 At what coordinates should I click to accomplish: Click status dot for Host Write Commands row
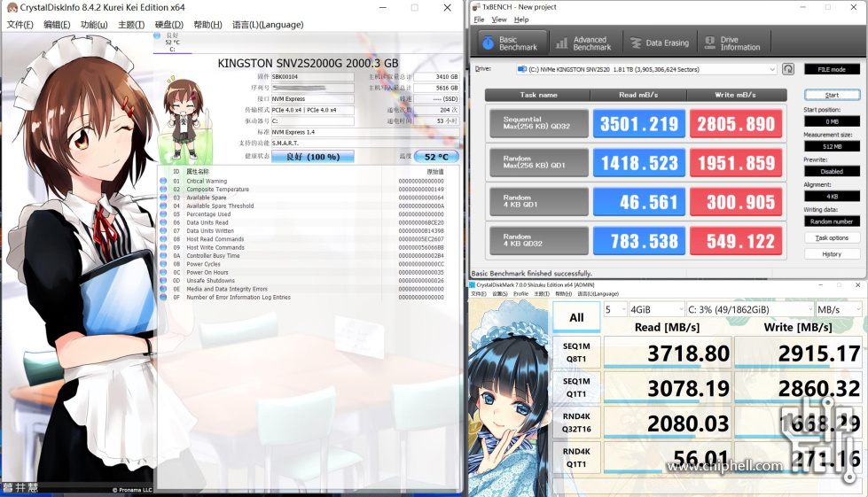coord(163,247)
